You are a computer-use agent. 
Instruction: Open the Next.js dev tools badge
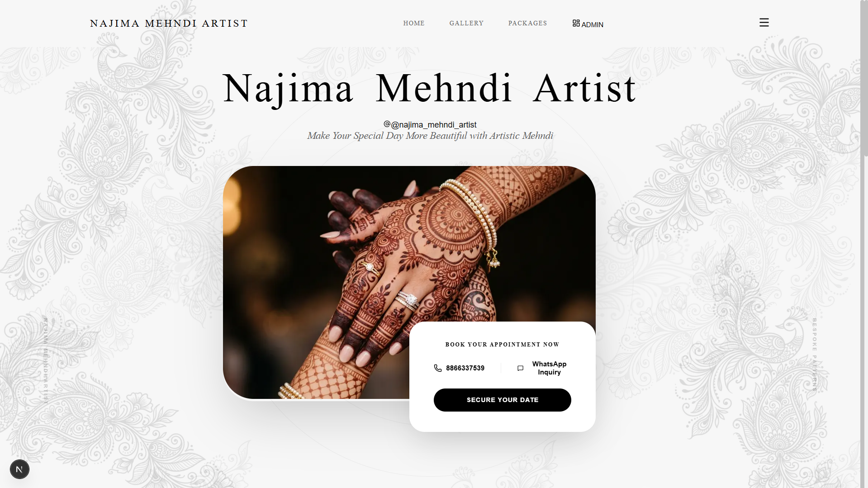point(19,469)
